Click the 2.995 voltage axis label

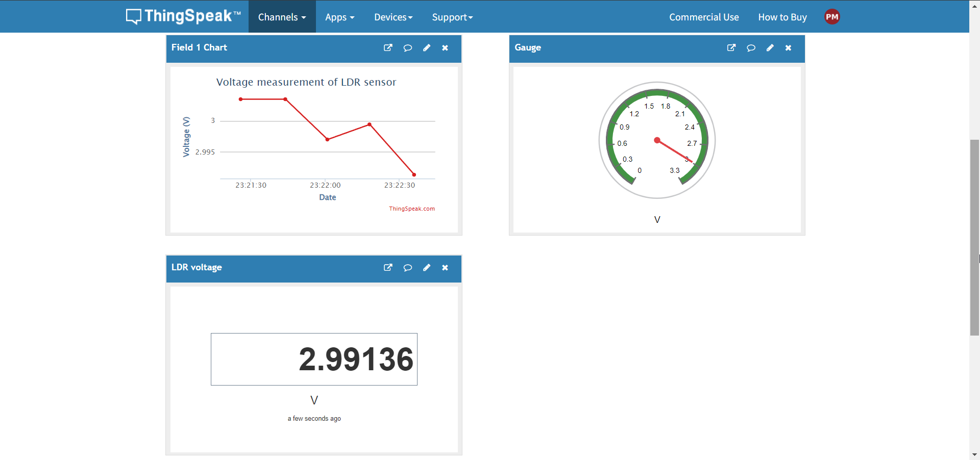(x=205, y=152)
